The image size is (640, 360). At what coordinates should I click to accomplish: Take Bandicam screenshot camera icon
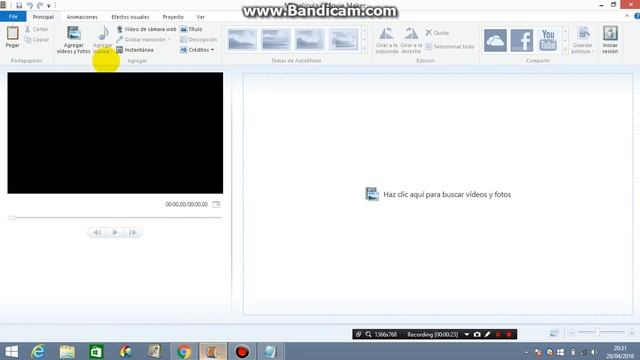[x=477, y=334]
